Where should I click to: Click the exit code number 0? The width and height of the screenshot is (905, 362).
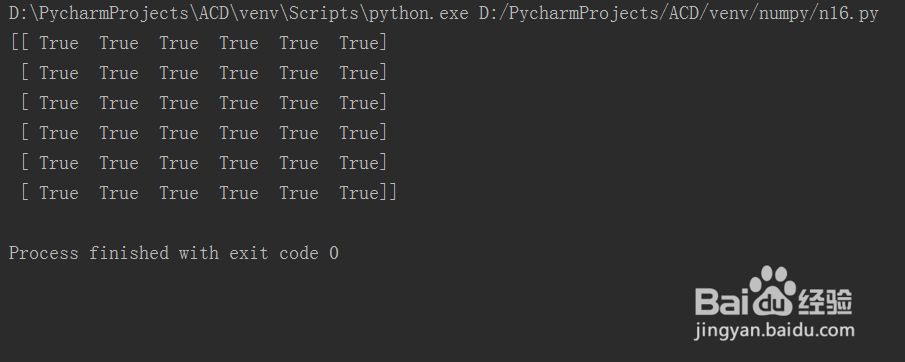click(x=334, y=253)
